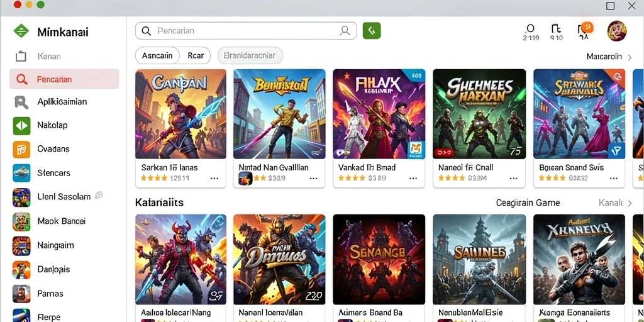Click the Flerpe app icon

pos(21,316)
